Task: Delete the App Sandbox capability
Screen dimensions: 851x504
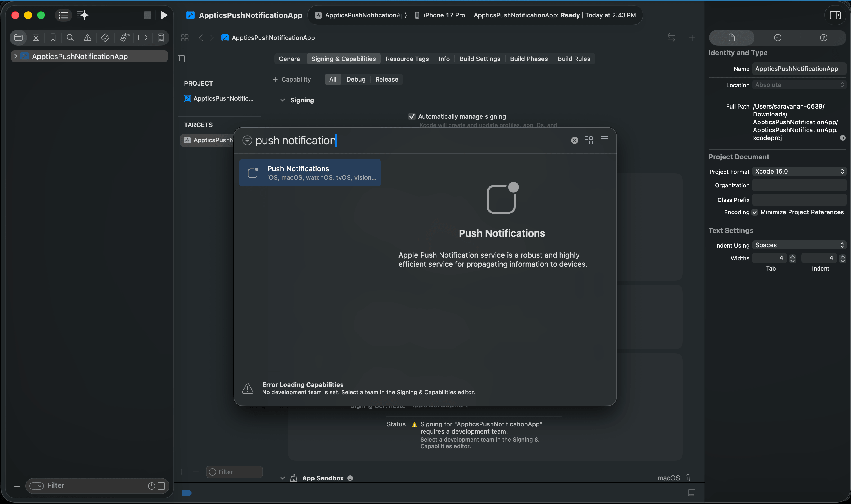Action: (688, 478)
